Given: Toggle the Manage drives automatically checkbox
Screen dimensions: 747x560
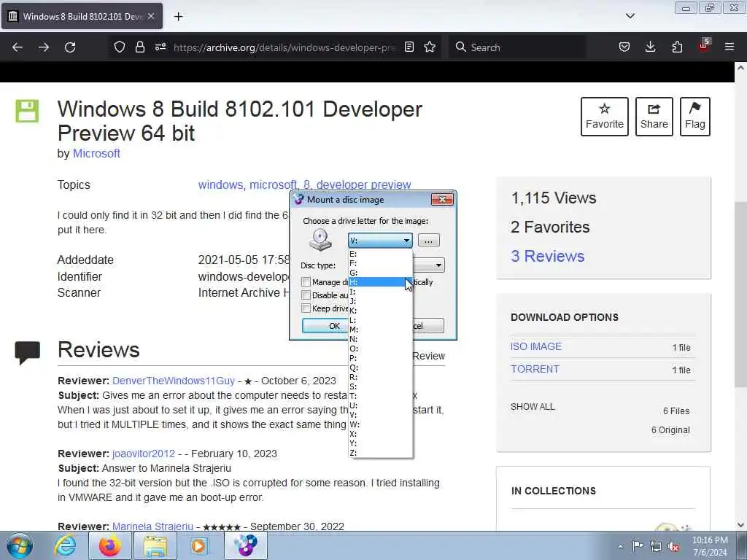Looking at the screenshot, I should (x=306, y=282).
